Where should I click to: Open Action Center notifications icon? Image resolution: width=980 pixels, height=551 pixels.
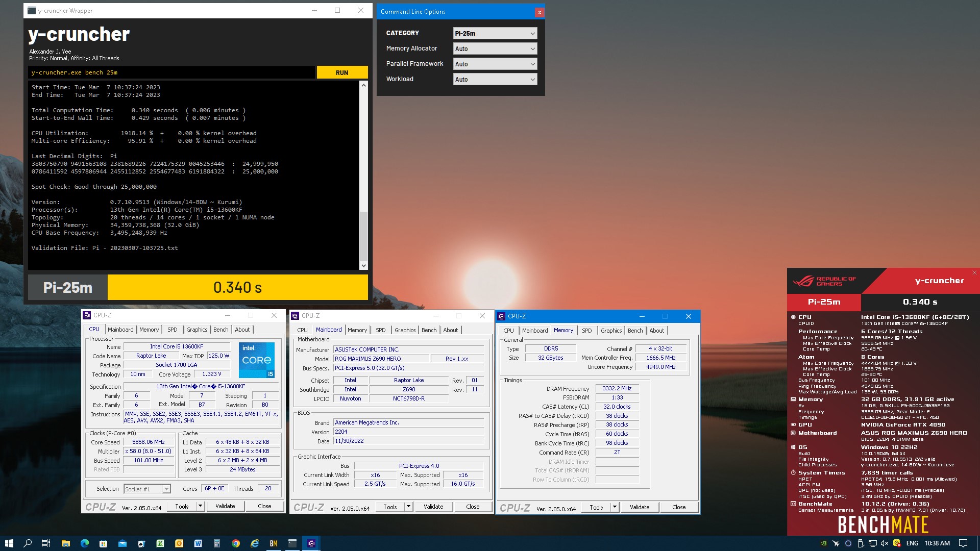coord(963,543)
